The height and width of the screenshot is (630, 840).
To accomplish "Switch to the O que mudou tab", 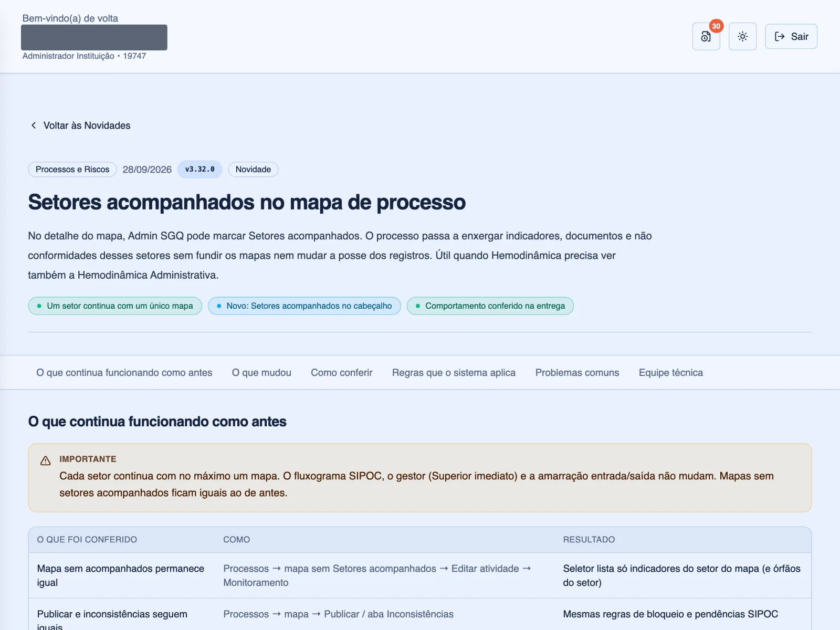I will pyautogui.click(x=261, y=373).
